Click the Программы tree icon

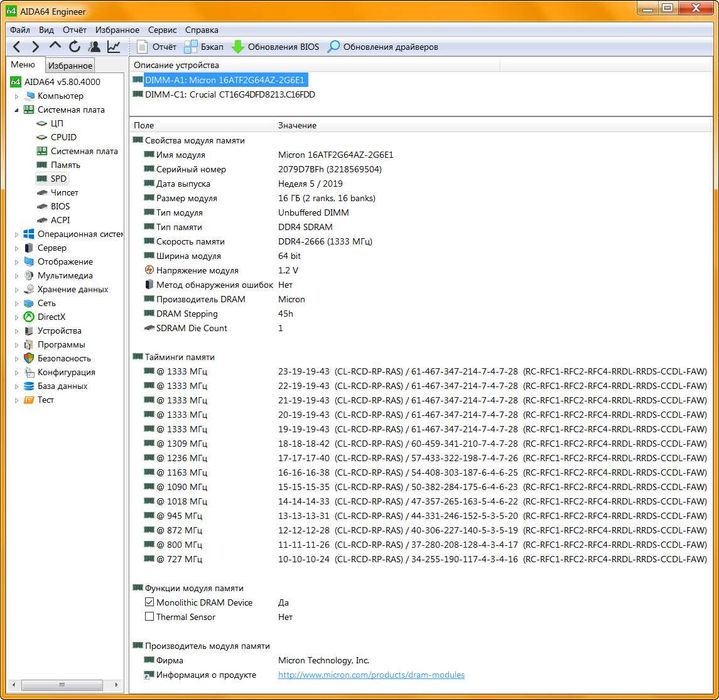click(x=29, y=344)
